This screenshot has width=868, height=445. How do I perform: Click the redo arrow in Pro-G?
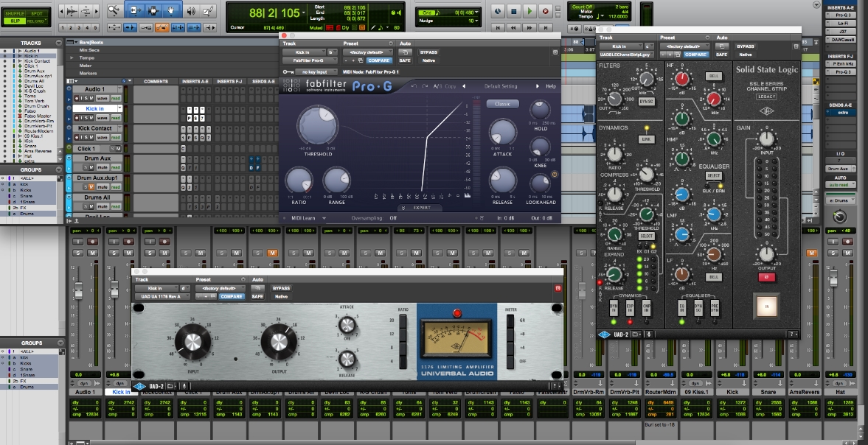tap(425, 86)
